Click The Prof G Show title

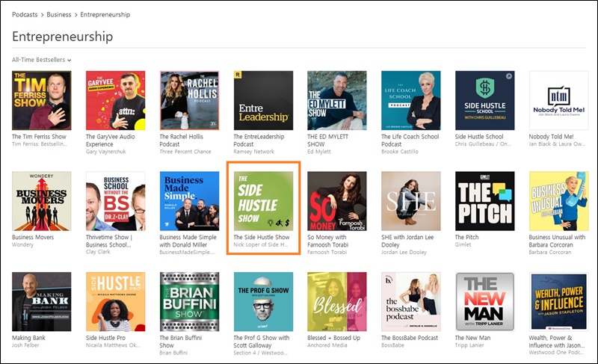[x=262, y=342]
